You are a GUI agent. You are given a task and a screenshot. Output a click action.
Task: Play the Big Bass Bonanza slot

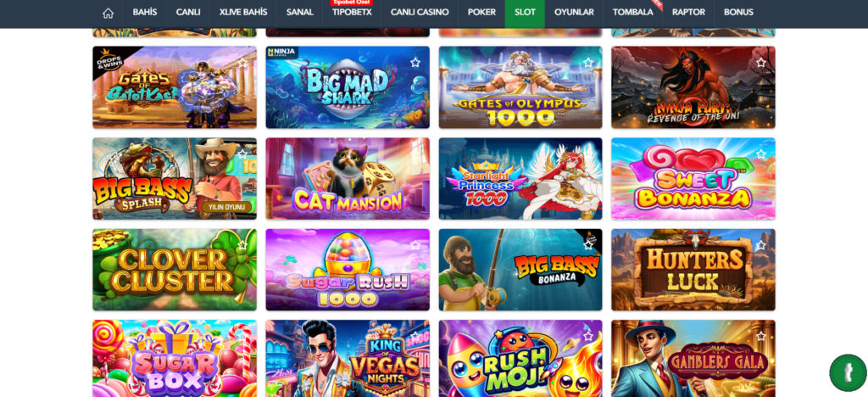pos(520,270)
